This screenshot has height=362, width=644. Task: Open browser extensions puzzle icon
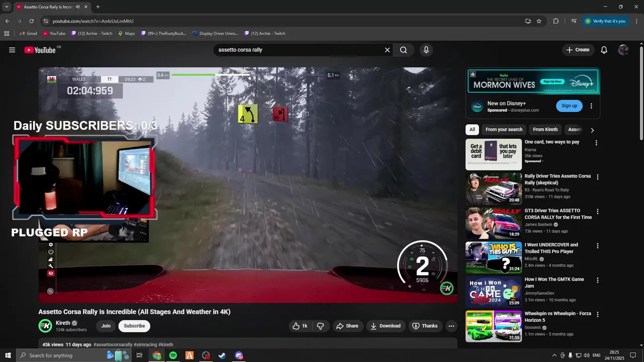pos(556,21)
